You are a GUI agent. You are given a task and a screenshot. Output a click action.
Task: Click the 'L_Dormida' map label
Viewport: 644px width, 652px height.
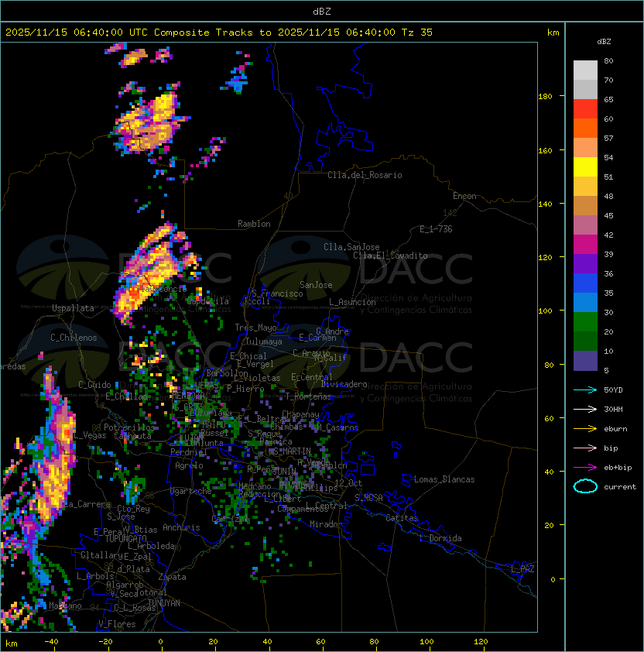click(440, 538)
